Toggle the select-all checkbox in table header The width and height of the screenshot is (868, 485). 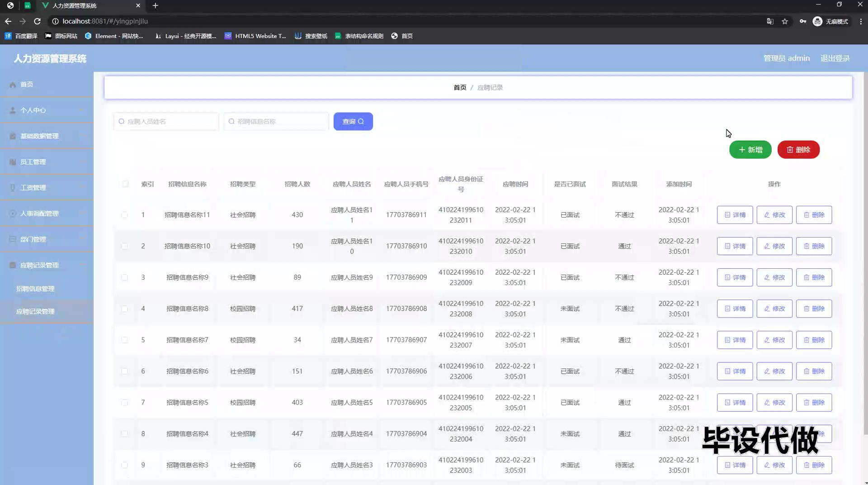(125, 184)
